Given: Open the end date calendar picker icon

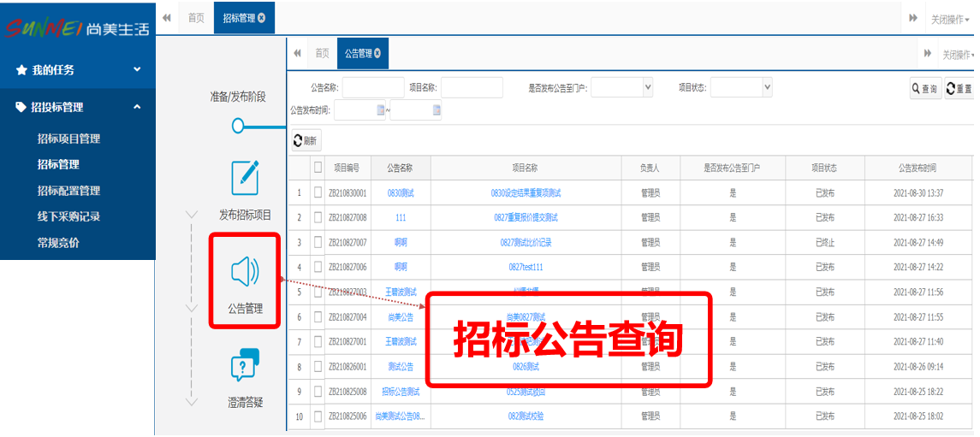Looking at the screenshot, I should pos(437,110).
